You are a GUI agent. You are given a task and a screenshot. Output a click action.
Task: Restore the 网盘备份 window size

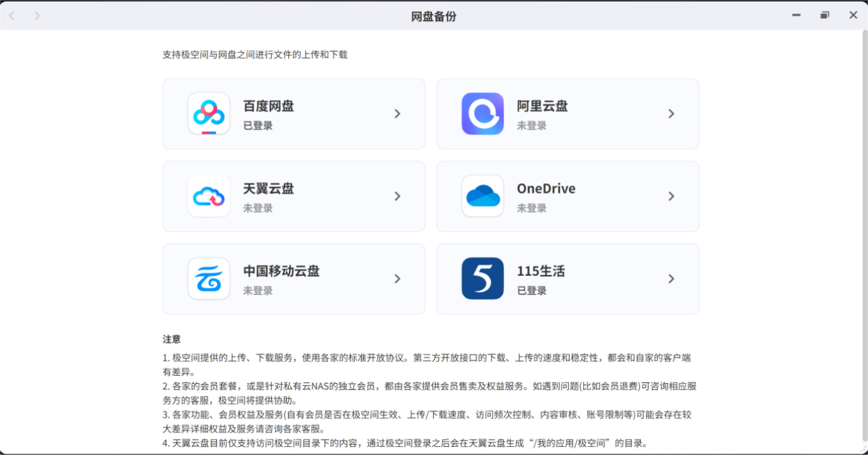coord(825,15)
